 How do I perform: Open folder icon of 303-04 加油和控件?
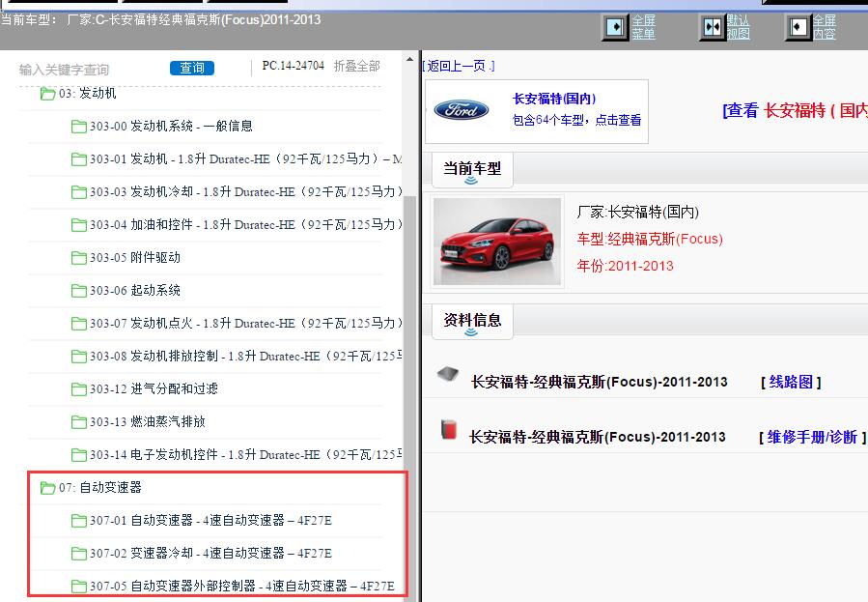coord(78,225)
